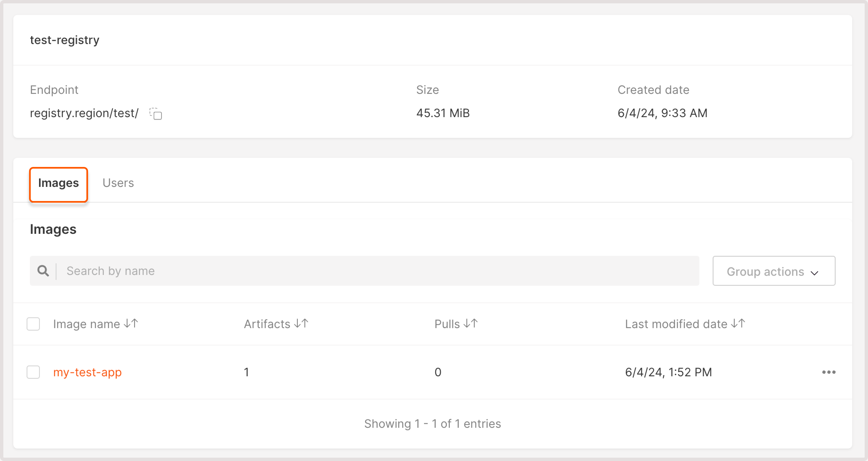Tick the select-all images checkbox

coord(33,324)
